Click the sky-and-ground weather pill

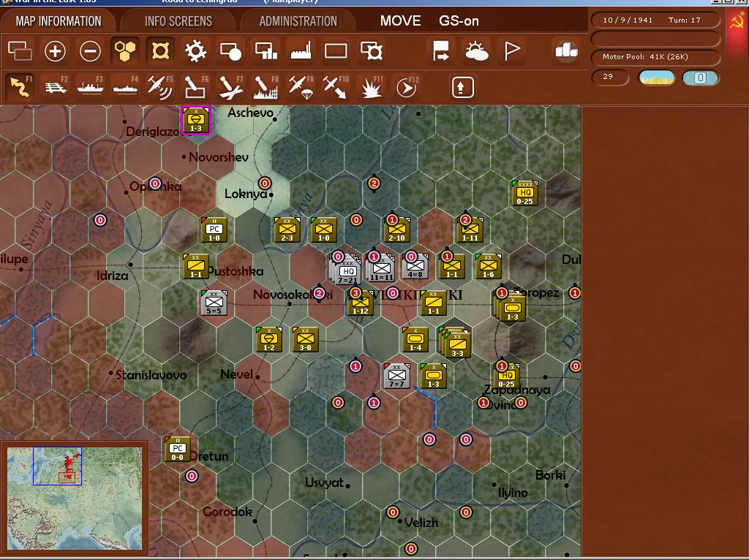point(657,77)
